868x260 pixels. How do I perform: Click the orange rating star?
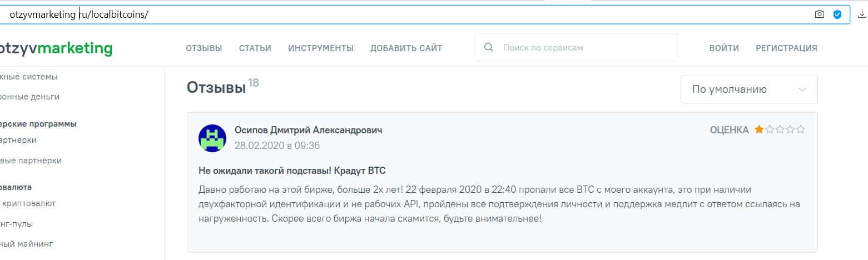click(x=759, y=130)
